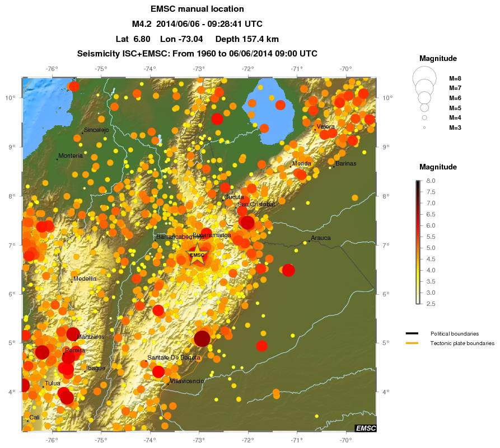Click the large red quake east of Arauca
The height and width of the screenshot is (448, 500).
coord(288,270)
